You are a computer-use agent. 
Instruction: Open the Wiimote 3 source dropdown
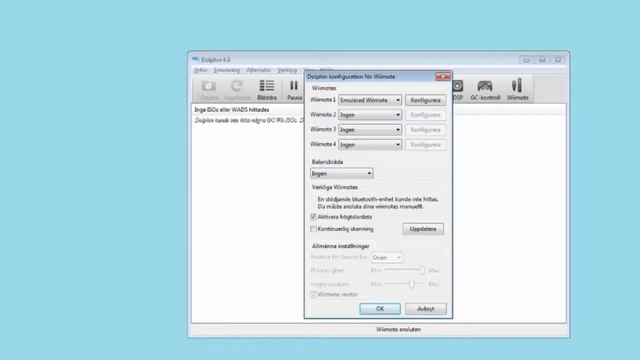coord(370,130)
